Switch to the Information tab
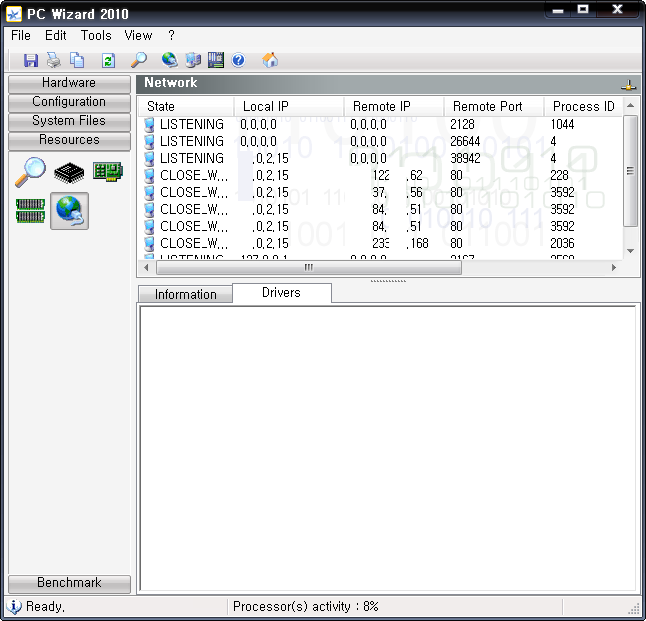The width and height of the screenshot is (646, 621). click(x=185, y=294)
